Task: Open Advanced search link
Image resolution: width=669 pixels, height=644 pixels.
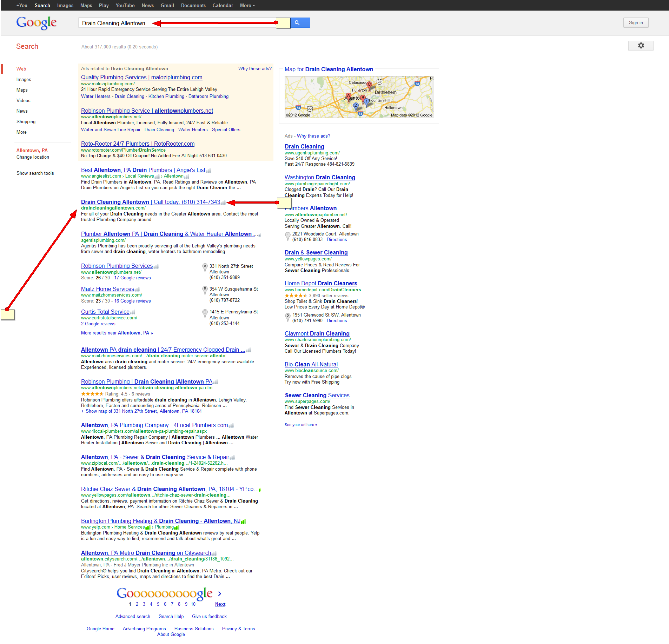Action: 133,617
